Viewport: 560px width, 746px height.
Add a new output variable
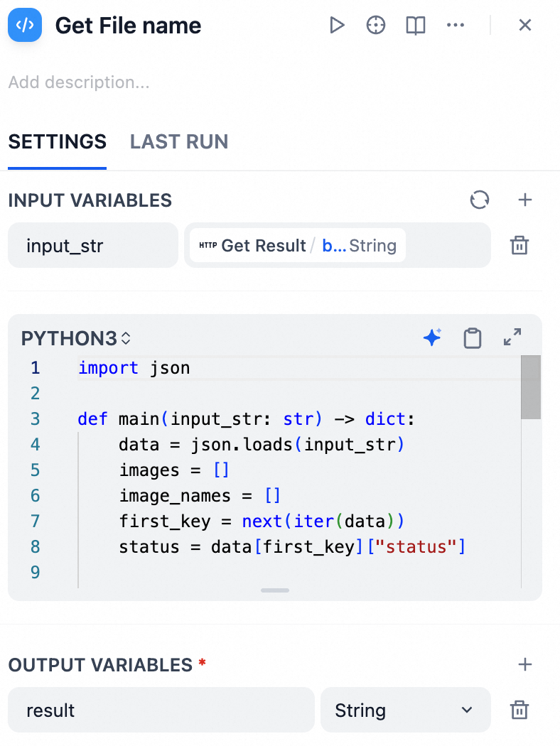click(524, 664)
